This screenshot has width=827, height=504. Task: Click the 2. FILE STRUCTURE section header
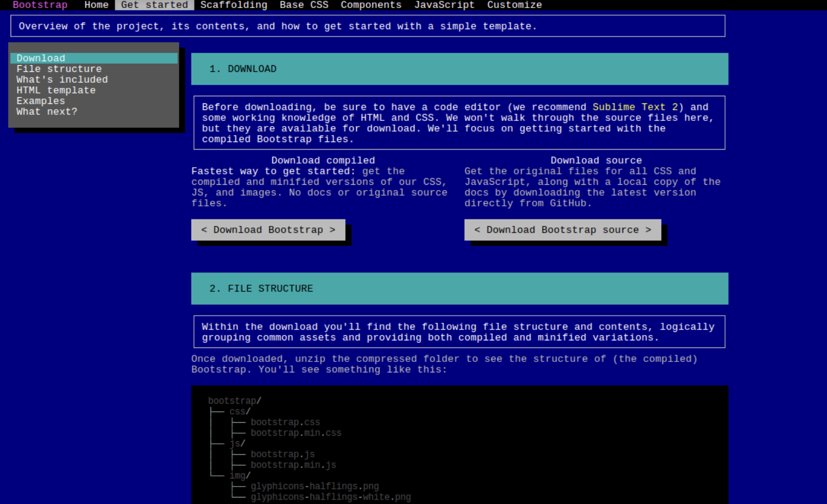(459, 289)
